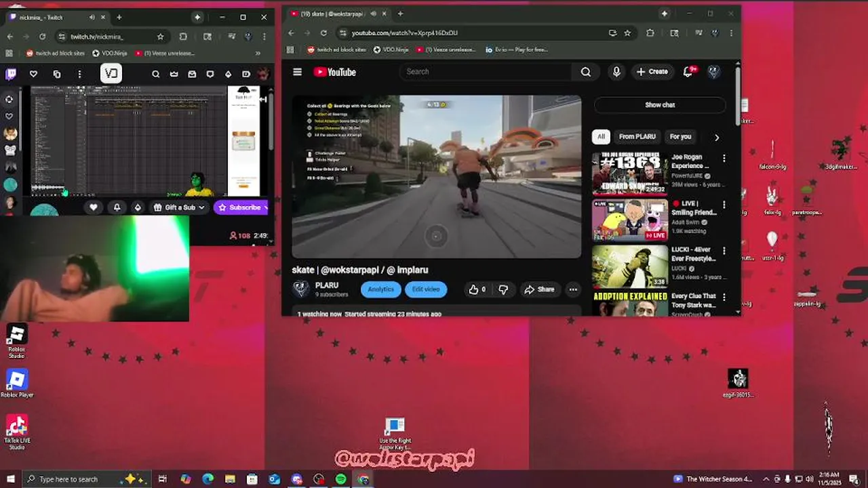
Task: Click Show chat button
Action: coord(660,105)
